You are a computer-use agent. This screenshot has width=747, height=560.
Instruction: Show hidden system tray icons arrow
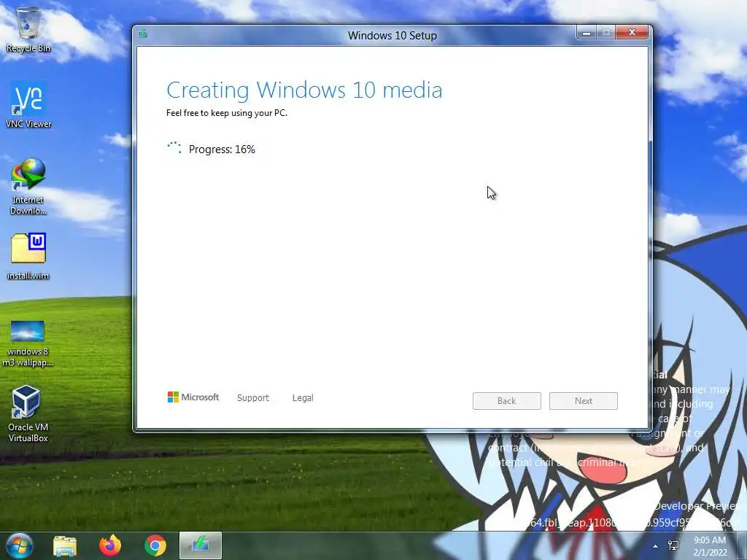pyautogui.click(x=656, y=546)
